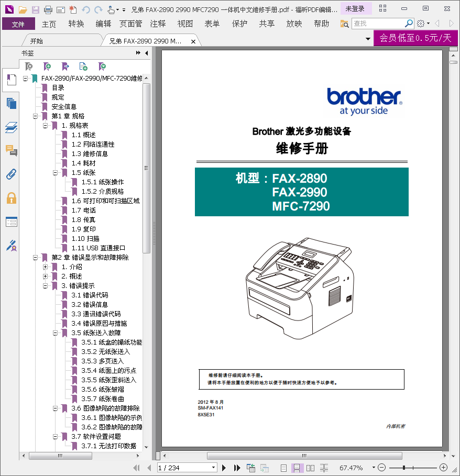This screenshot has width=460, height=476.
Task: Open the page number dropdown
Action: (x=213, y=468)
